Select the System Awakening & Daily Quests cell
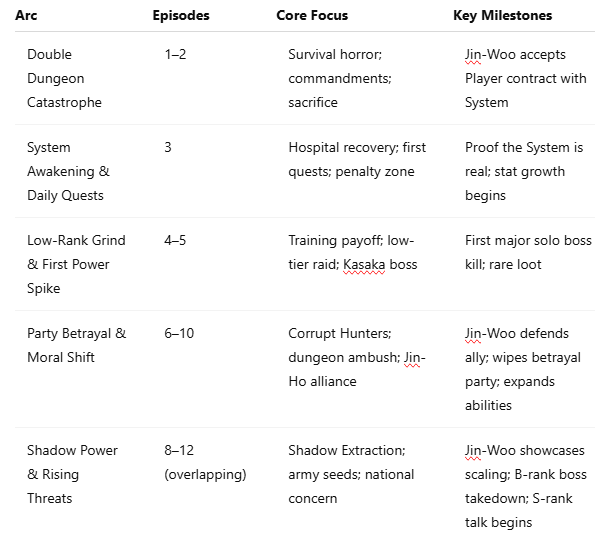The height and width of the screenshot is (548, 613). point(68,171)
